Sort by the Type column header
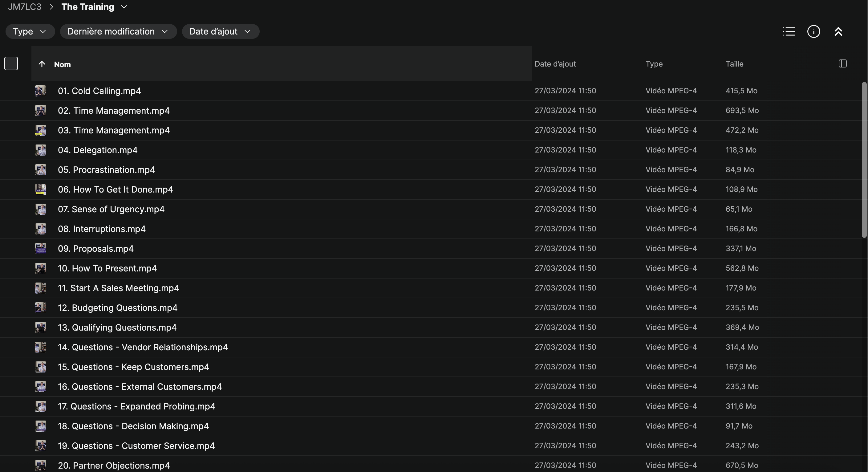Viewport: 868px width, 472px height. click(x=654, y=64)
